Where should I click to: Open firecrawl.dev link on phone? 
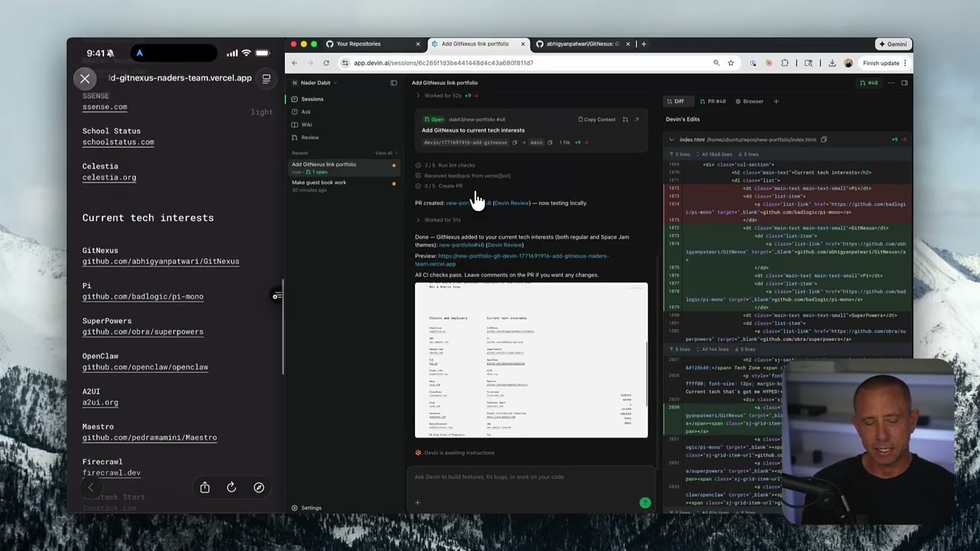tap(112, 473)
